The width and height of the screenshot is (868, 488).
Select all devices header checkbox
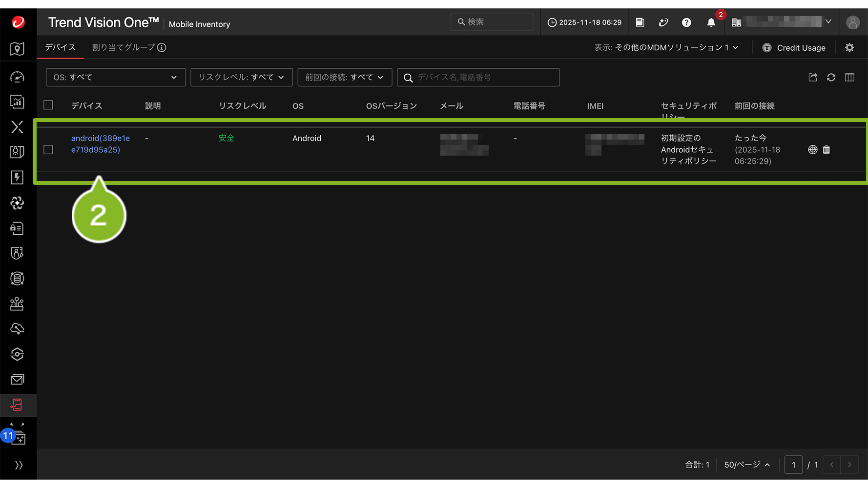48,105
